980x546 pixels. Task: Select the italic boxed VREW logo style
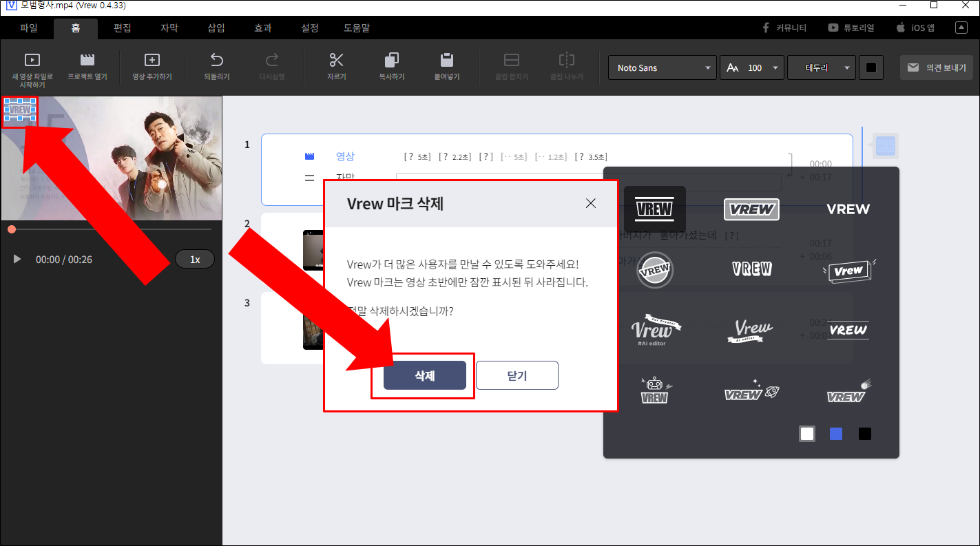(x=751, y=209)
